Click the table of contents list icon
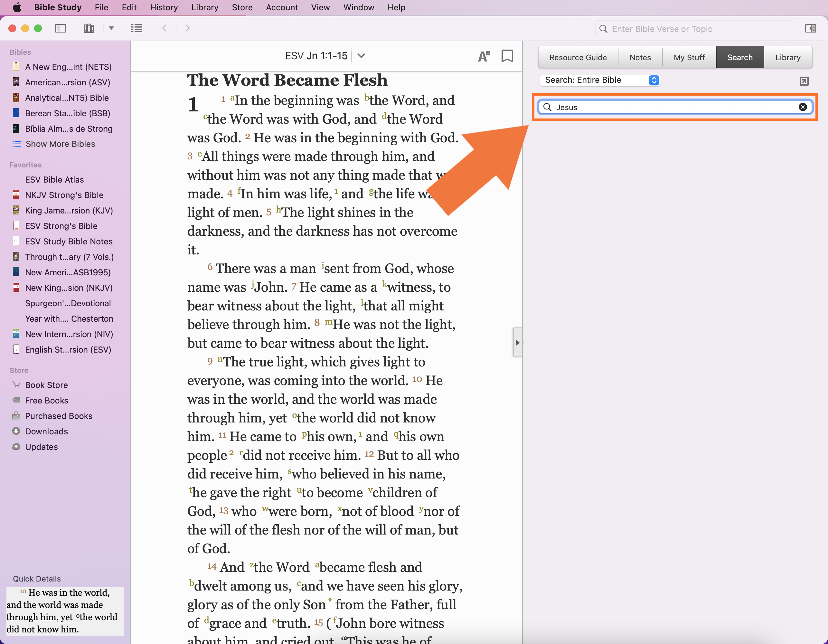 136,28
